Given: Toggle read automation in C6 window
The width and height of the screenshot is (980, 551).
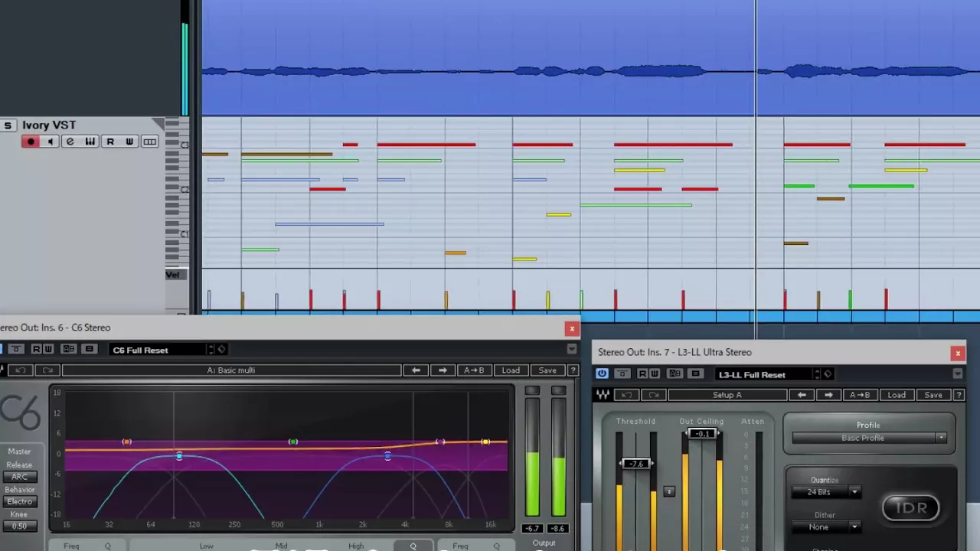Looking at the screenshot, I should pos(35,349).
